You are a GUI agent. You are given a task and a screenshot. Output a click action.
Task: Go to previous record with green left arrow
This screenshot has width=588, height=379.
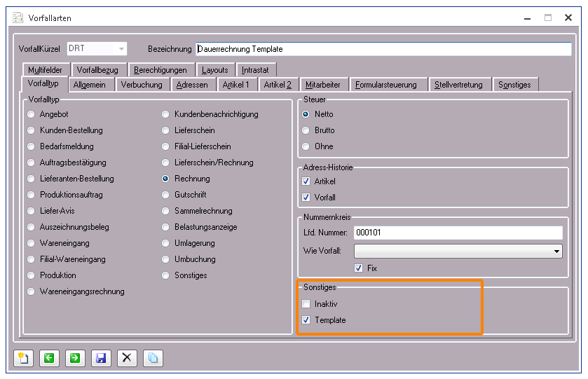(49, 358)
